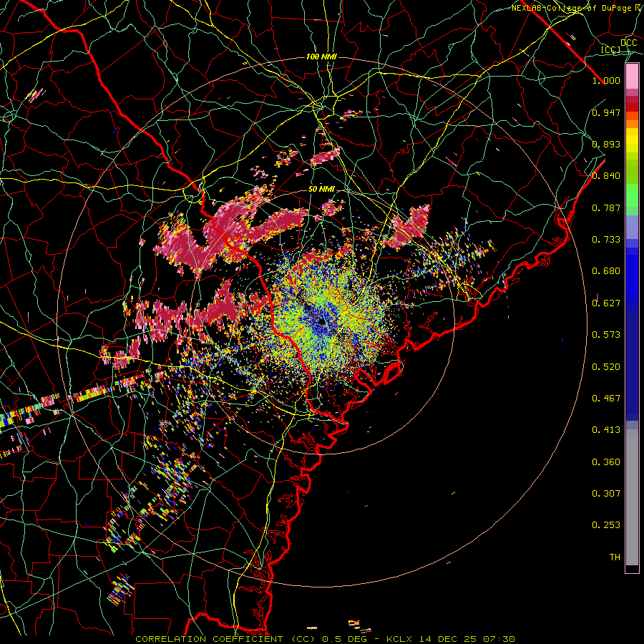Click the 0.627 scale value
This screenshot has height=644, width=644.
pos(606,303)
